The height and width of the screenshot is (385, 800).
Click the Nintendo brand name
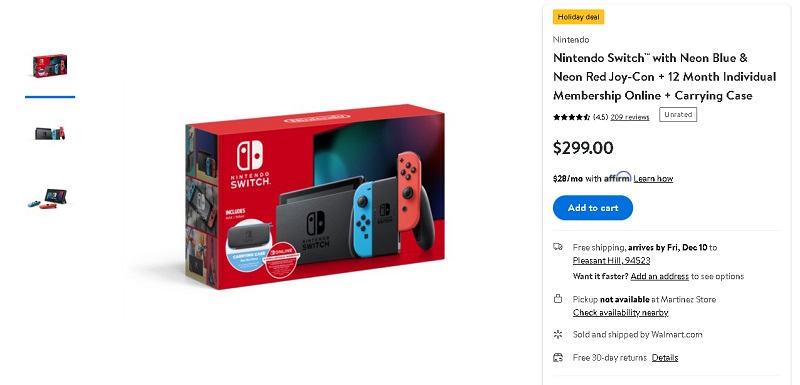571,40
